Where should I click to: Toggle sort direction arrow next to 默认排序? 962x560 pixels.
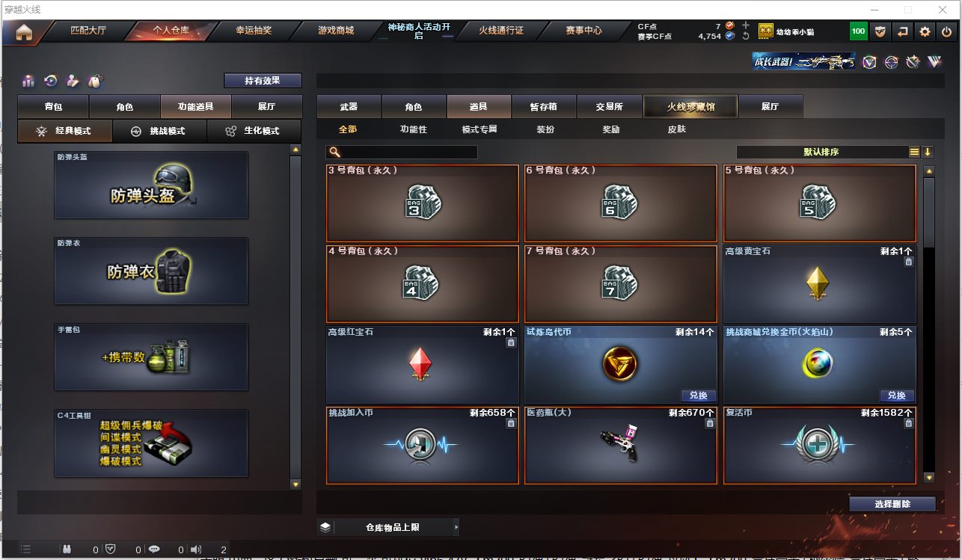pos(928,152)
